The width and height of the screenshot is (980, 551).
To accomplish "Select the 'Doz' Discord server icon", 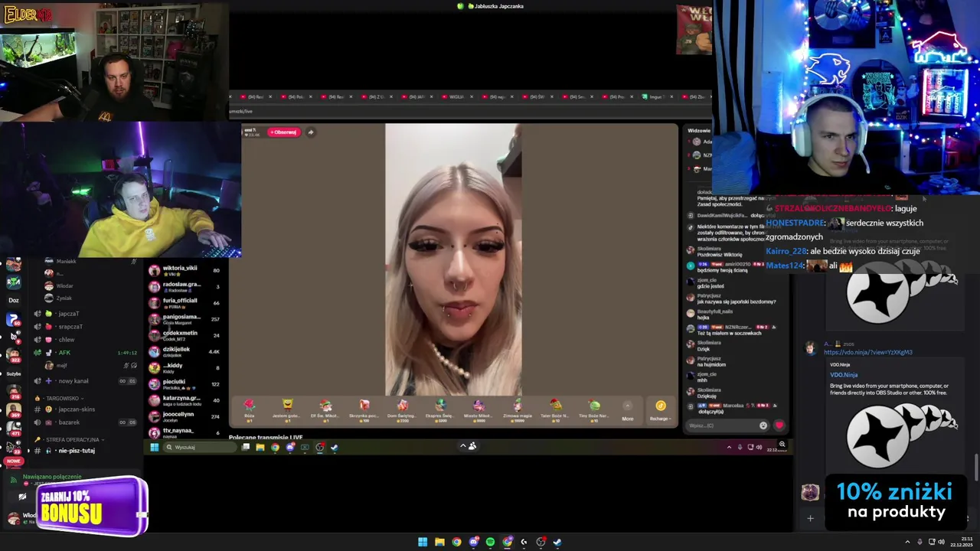I will [x=14, y=300].
